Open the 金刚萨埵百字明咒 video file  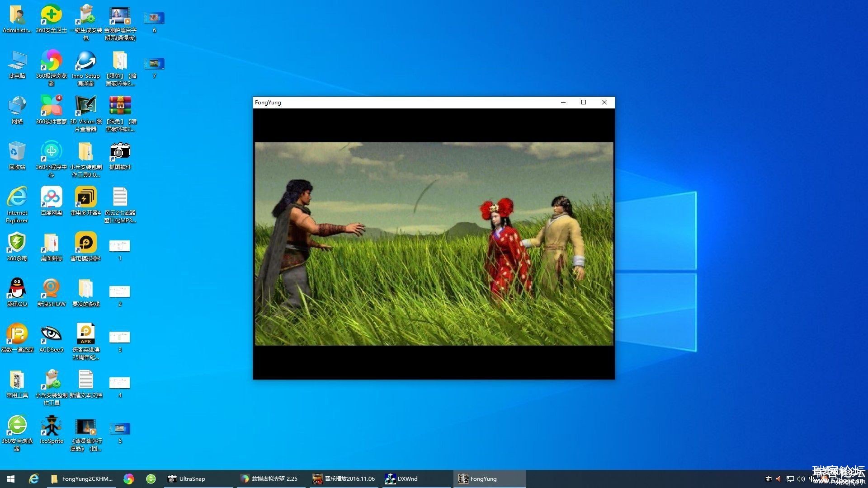point(120,23)
